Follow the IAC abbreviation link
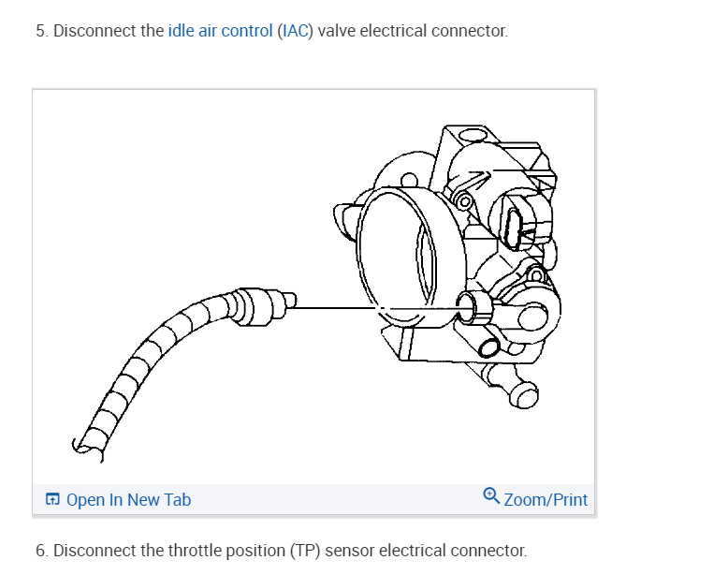Image resolution: width=728 pixels, height=575 pixels. click(296, 31)
